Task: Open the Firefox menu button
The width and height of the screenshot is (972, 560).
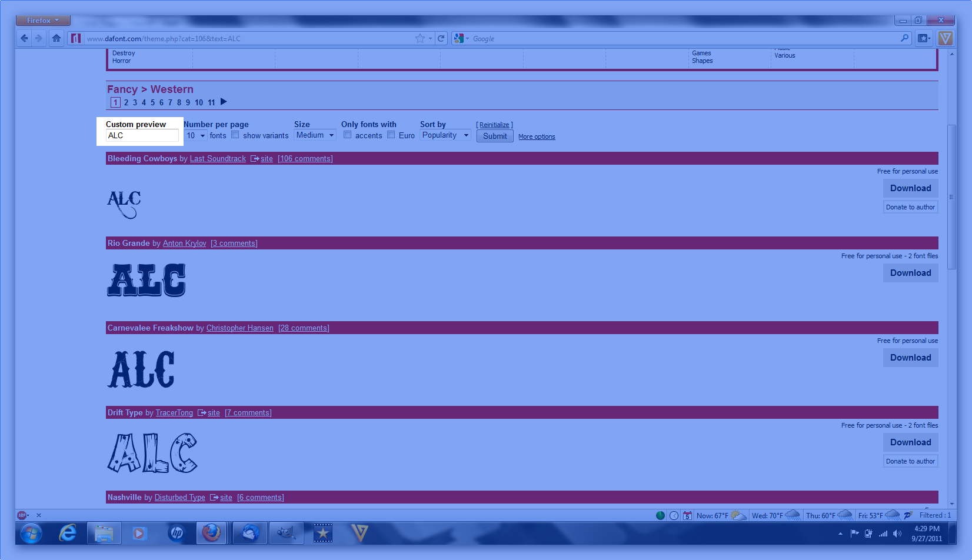Action: [43, 21]
